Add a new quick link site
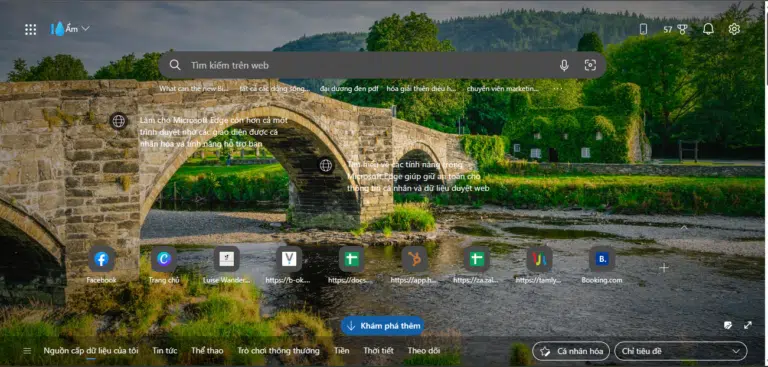 pyautogui.click(x=664, y=268)
